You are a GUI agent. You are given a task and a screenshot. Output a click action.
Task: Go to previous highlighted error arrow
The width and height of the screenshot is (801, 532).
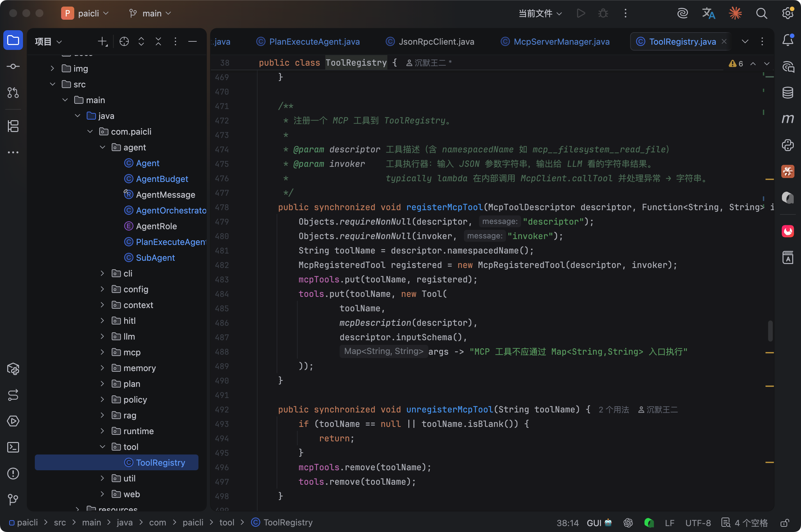pyautogui.click(x=753, y=63)
